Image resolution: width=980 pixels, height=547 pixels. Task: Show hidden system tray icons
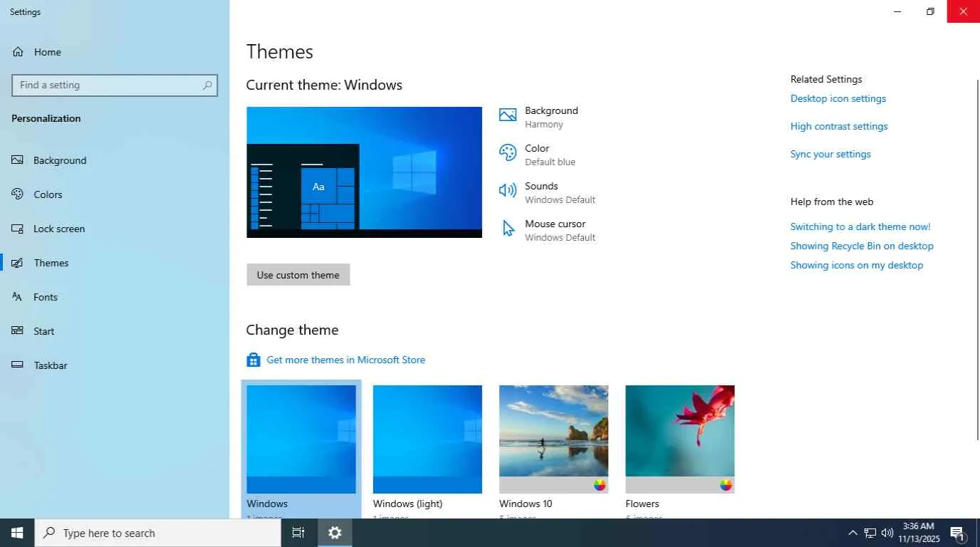coord(853,533)
